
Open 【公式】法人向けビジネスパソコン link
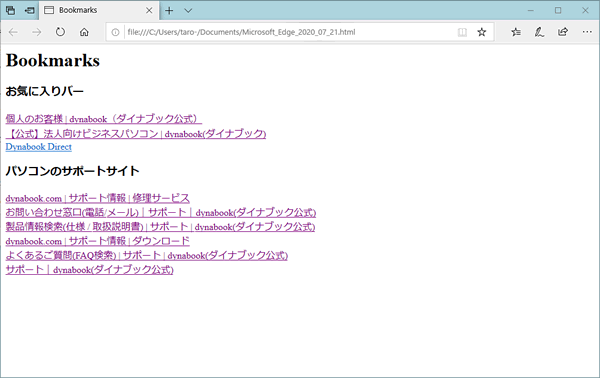click(136, 134)
